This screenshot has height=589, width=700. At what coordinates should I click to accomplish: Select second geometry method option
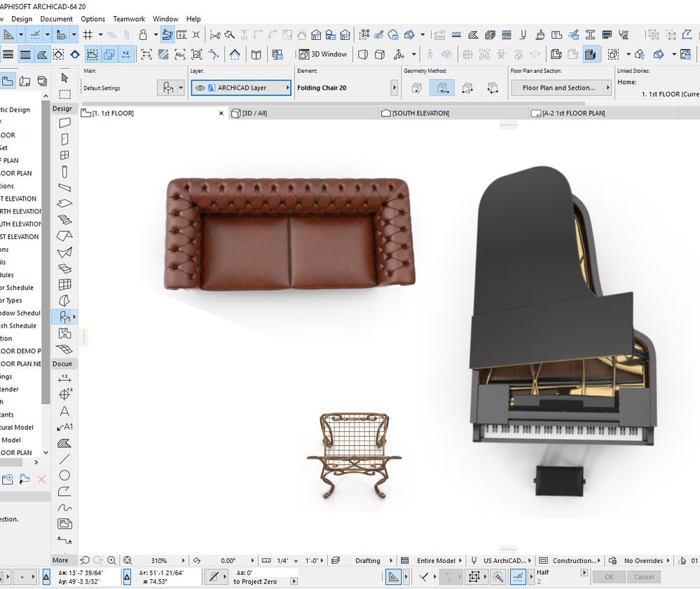(442, 88)
